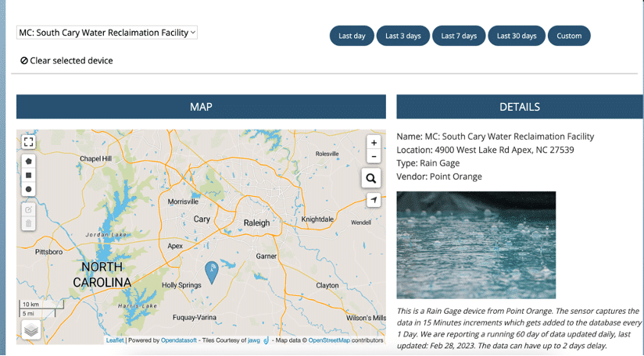Image resolution: width=644 pixels, height=356 pixels.
Task: Open the map layers switcher
Action: pyautogui.click(x=31, y=330)
